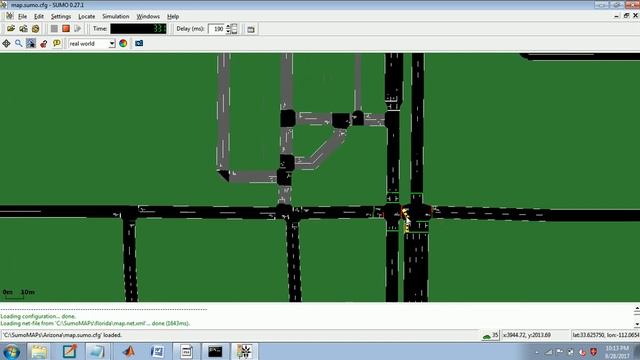640x360 pixels.
Task: Click the red shield system tray icon
Action: (x=594, y=352)
